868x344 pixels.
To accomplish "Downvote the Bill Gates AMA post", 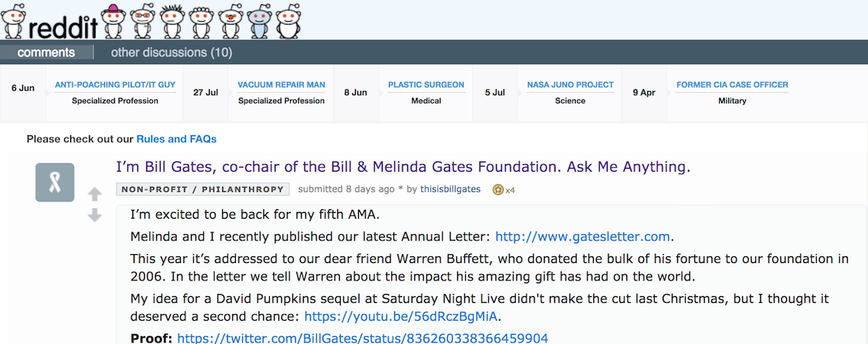I will 95,215.
